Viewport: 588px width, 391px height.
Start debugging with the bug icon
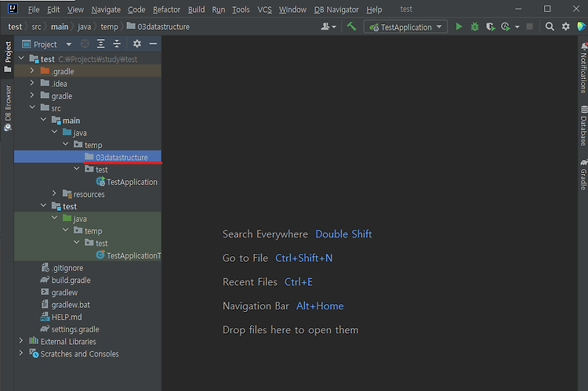(475, 27)
